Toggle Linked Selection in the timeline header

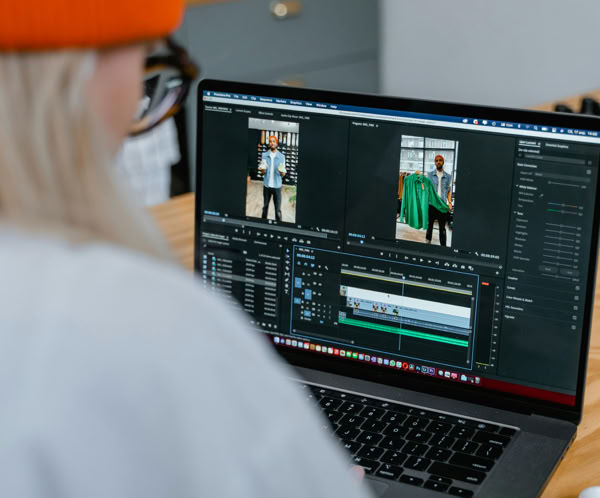(x=313, y=265)
